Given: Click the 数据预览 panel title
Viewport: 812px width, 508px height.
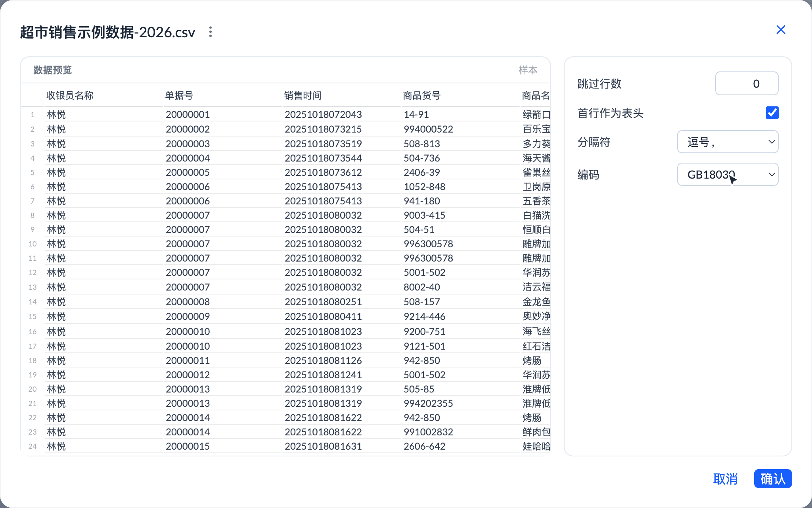Looking at the screenshot, I should [x=52, y=70].
